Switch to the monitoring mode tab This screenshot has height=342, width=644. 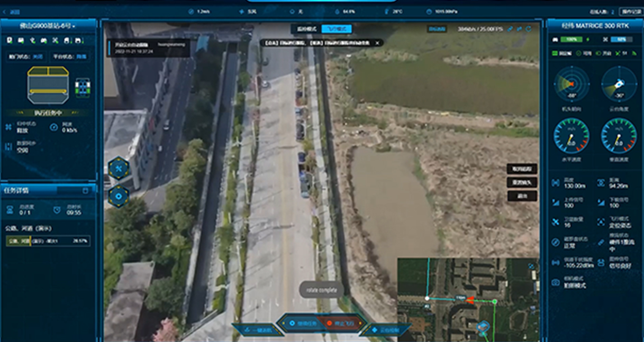click(x=306, y=29)
